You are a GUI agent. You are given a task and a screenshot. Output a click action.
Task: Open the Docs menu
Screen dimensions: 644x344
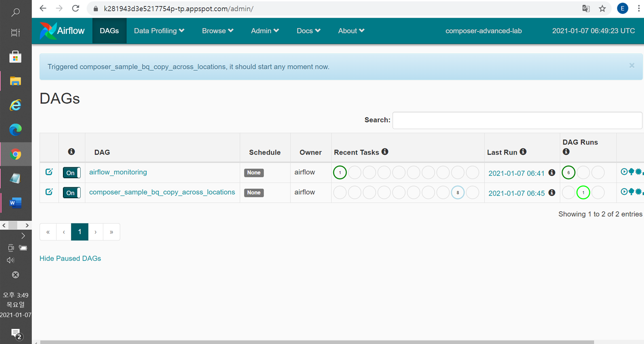point(308,31)
